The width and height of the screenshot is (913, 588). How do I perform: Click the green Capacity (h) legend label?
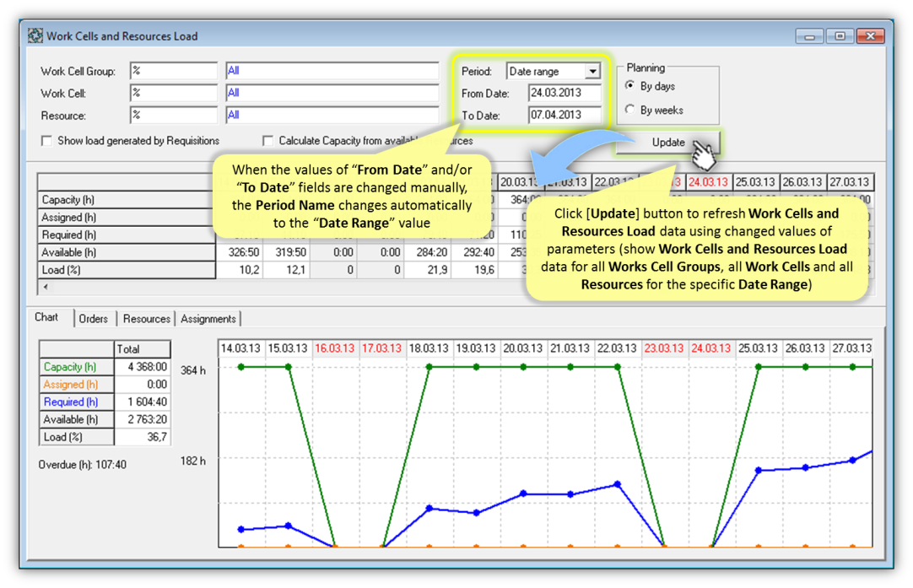pos(70,367)
